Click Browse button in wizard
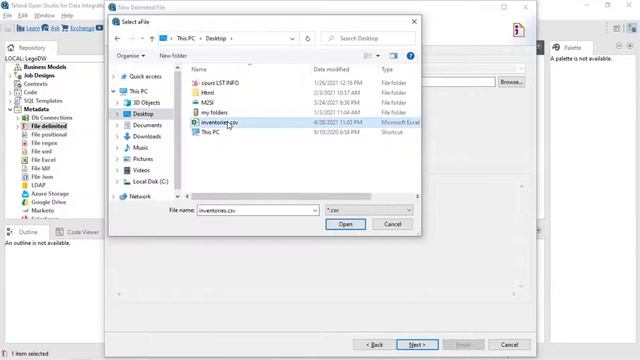The image size is (640, 360). 511,82
